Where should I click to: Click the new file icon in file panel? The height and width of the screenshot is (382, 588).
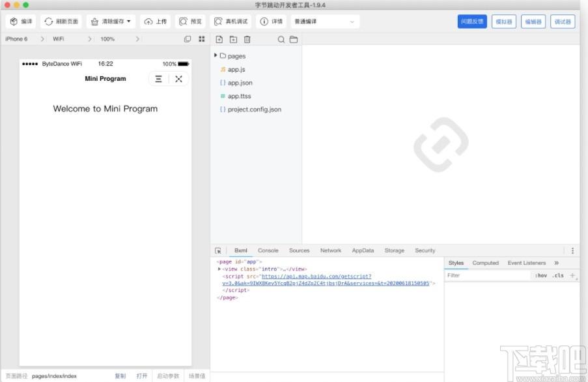(219, 39)
